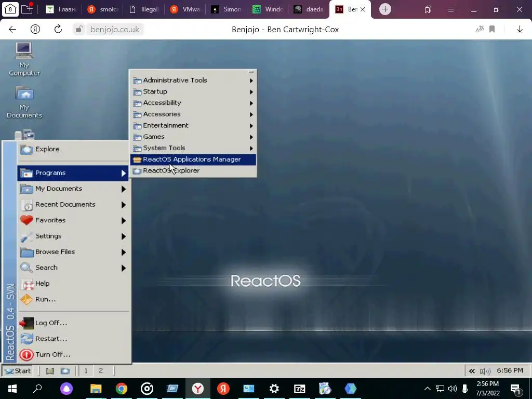The height and width of the screenshot is (399, 532).
Task: Reload the benjojo.co.uk page
Action: click(58, 29)
